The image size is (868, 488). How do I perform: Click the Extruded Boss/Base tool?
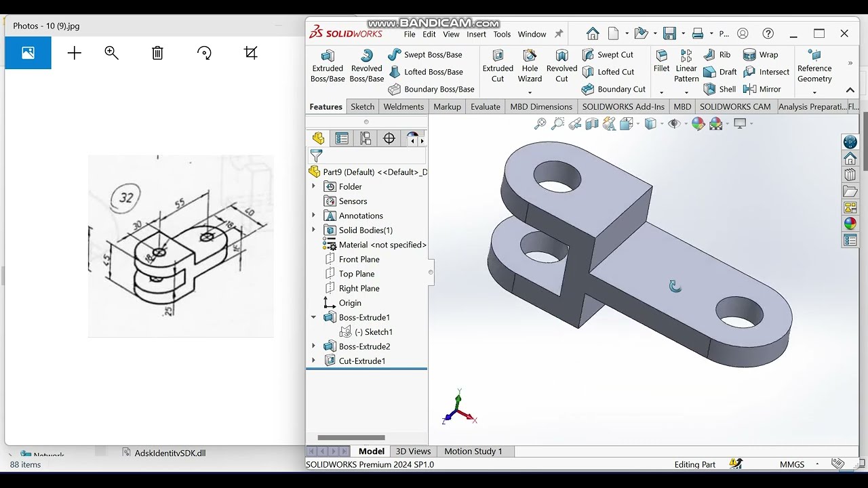coord(328,66)
